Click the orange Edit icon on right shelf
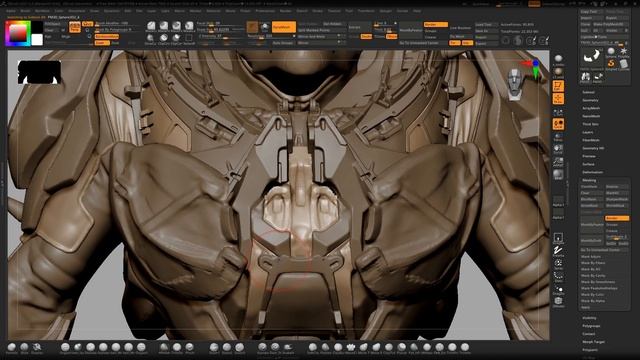 pos(558,86)
